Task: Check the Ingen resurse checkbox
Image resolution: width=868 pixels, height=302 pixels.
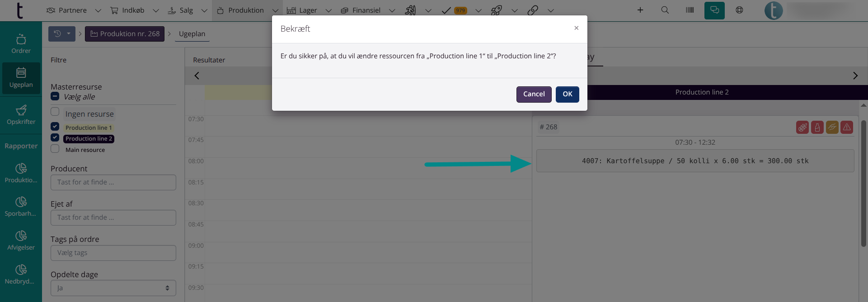Action: pyautogui.click(x=55, y=112)
